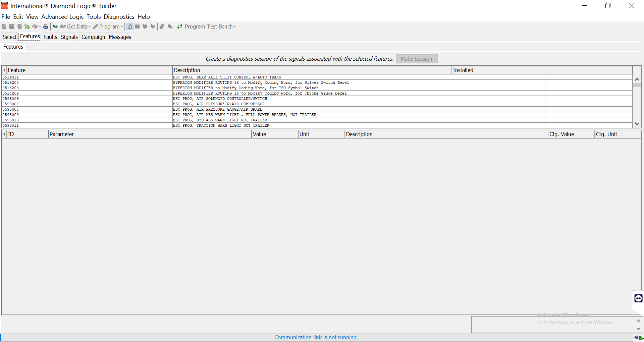Click the Save All toolbar icon
This screenshot has height=342, width=644.
[x=19, y=26]
